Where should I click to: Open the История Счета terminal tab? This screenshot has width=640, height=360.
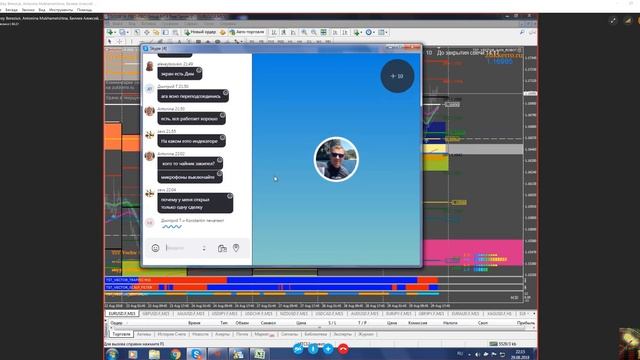(171, 334)
